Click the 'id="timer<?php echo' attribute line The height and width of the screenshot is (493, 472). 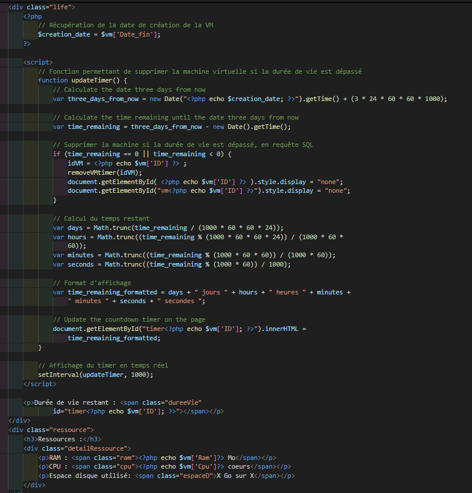click(138, 412)
